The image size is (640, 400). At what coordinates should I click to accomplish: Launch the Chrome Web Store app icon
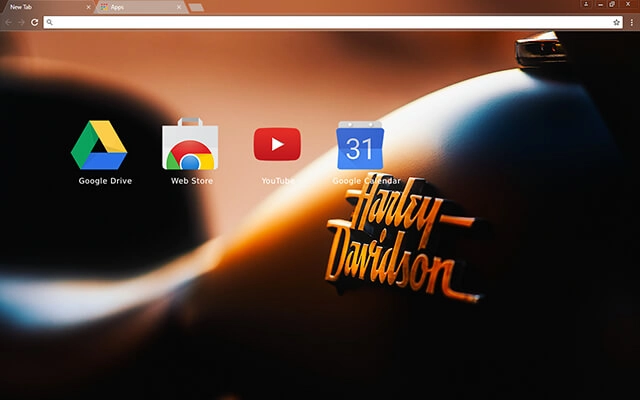tap(190, 144)
